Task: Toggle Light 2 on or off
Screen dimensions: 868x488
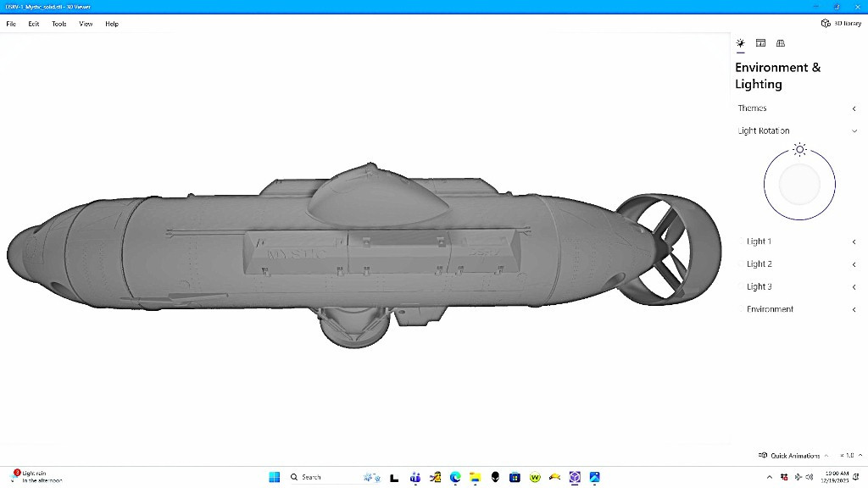Action: pyautogui.click(x=741, y=264)
